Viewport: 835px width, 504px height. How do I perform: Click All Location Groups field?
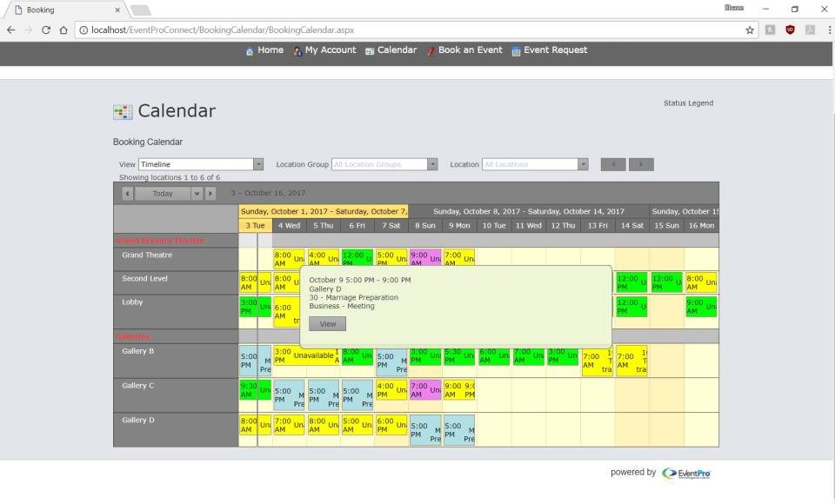point(380,164)
